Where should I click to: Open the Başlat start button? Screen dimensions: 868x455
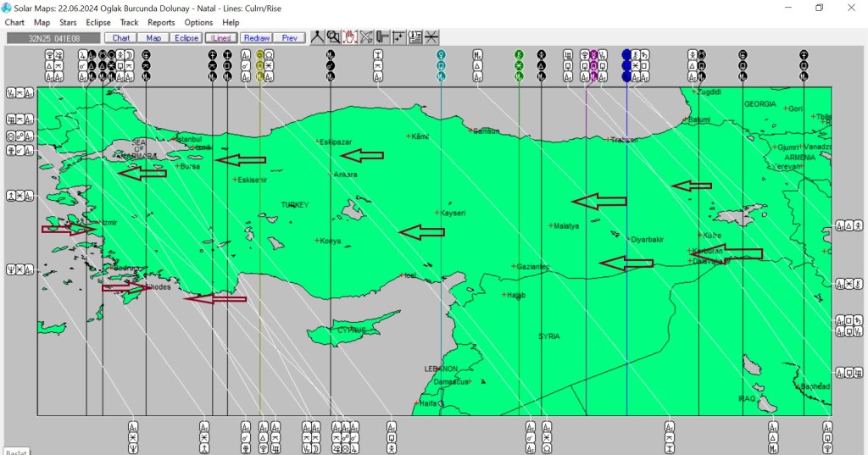pyautogui.click(x=15, y=452)
